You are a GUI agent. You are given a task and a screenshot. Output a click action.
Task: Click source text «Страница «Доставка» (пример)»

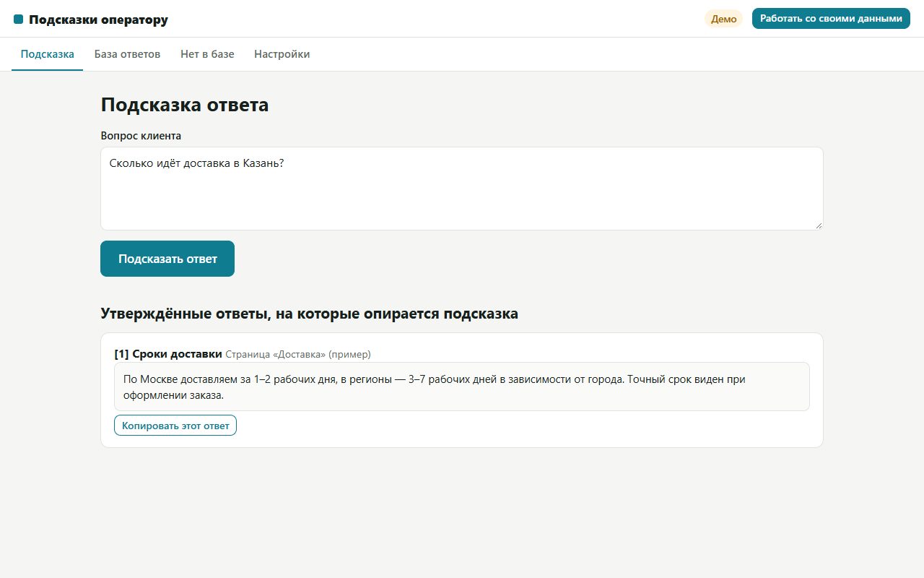tap(298, 355)
